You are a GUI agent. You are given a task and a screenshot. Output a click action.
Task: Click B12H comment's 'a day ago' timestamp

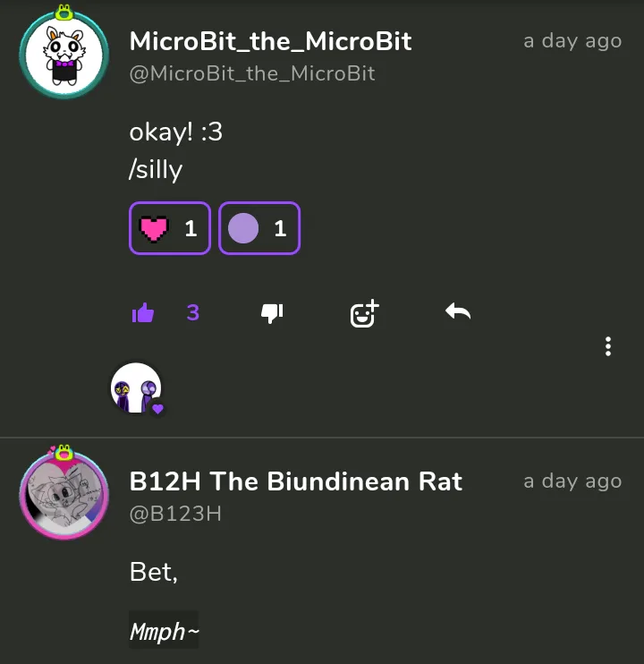pyautogui.click(x=572, y=481)
